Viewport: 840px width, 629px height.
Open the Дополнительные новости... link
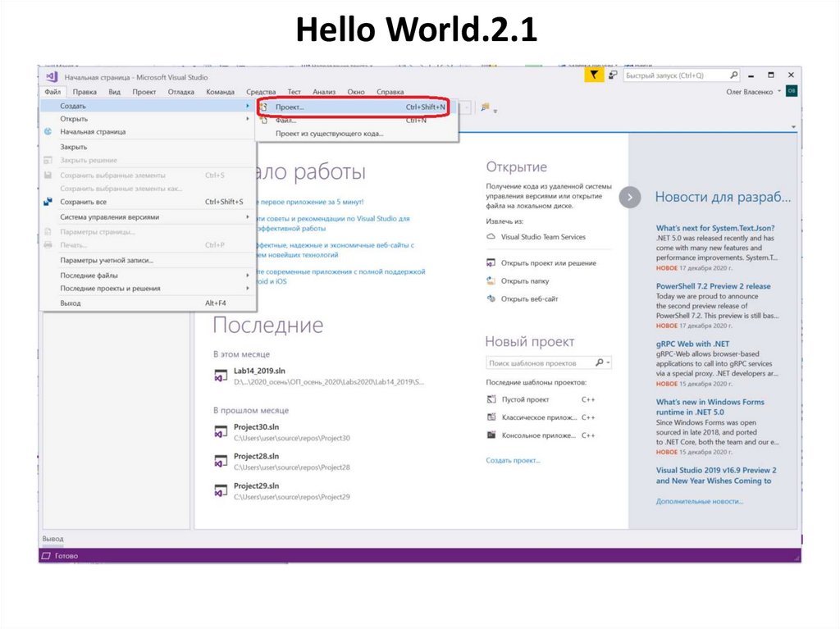click(700, 502)
